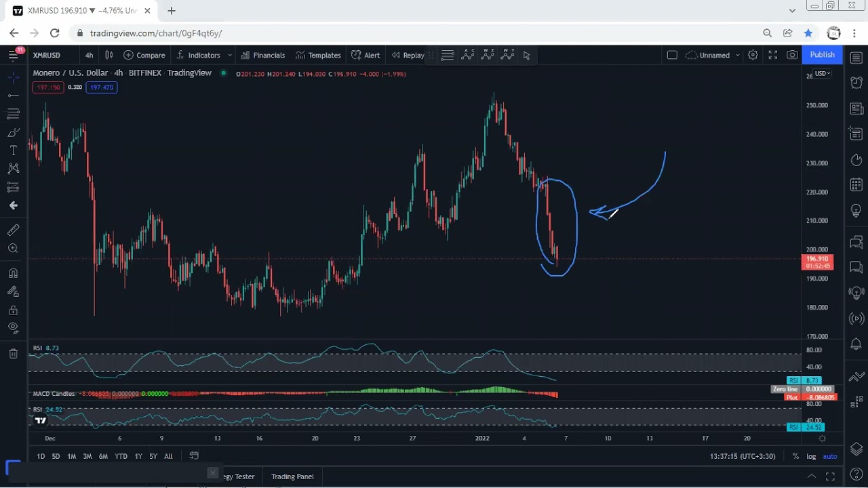Select the 1M time range

pos(71,456)
